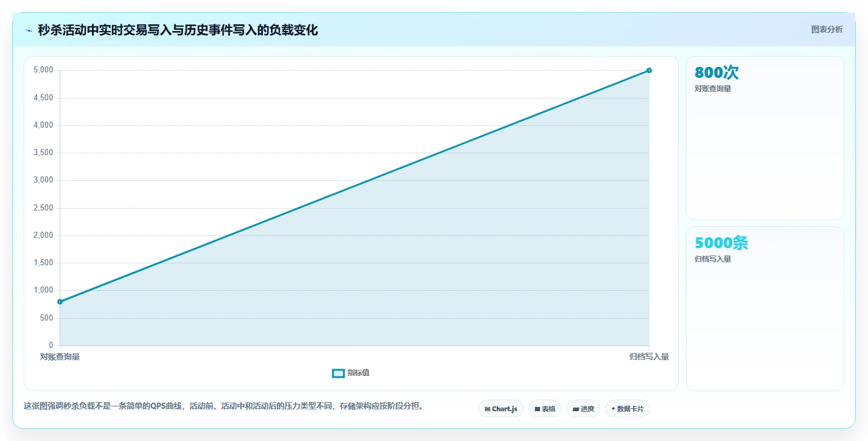Image resolution: width=868 pixels, height=441 pixels.
Task: Click the 5000条 card value
Action: click(721, 243)
